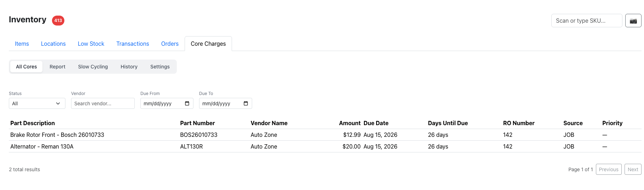The image size is (644, 190).
Task: Select the Orders tab
Action: click(170, 44)
